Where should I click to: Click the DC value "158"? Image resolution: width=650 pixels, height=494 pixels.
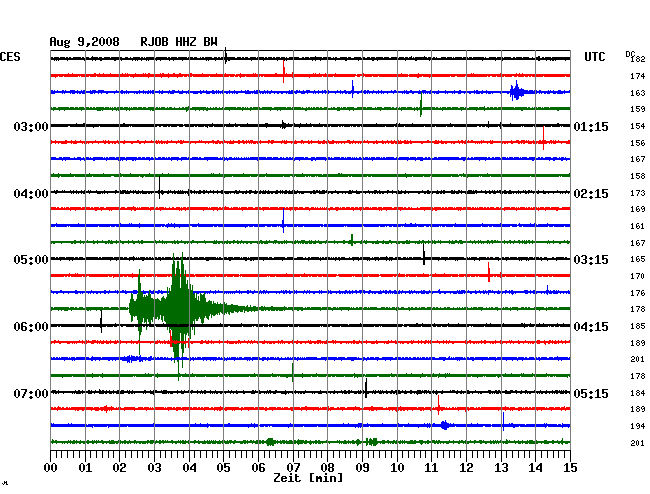(638, 176)
